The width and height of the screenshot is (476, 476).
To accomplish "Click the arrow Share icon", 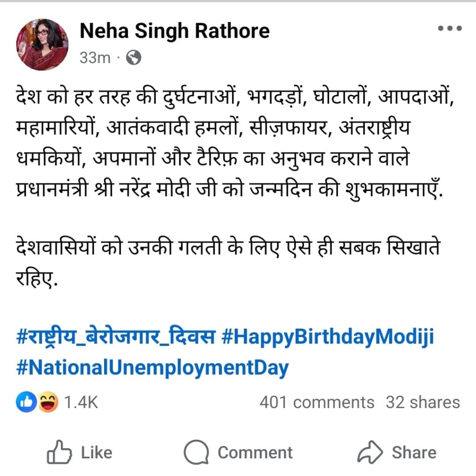I will (370, 452).
